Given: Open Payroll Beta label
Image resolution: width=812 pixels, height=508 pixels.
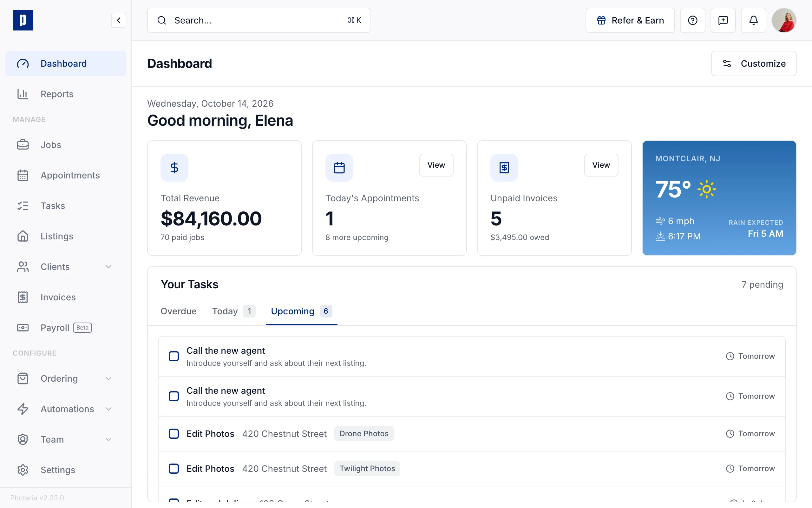Looking at the screenshot, I should pos(66,328).
